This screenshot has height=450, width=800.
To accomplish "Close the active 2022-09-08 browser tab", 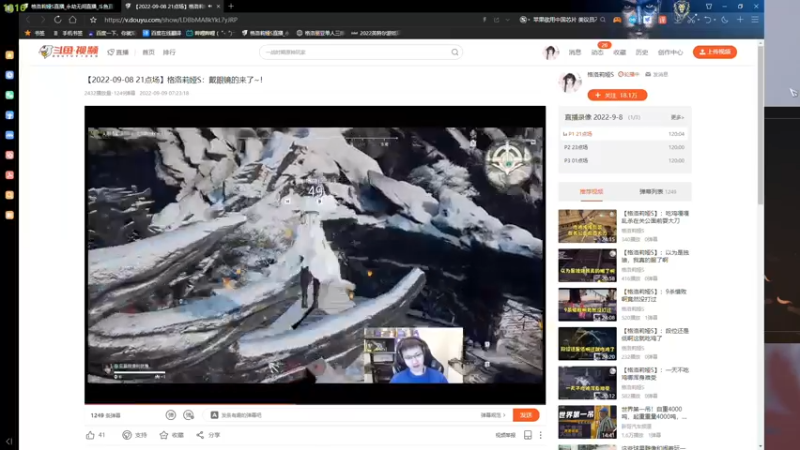I will click(x=218, y=6).
